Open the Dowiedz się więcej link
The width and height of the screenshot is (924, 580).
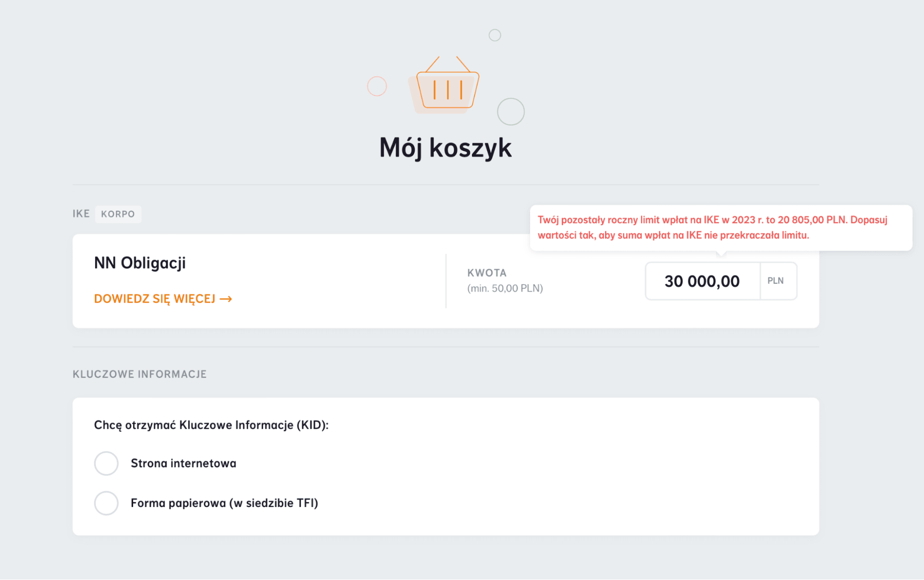(x=155, y=299)
